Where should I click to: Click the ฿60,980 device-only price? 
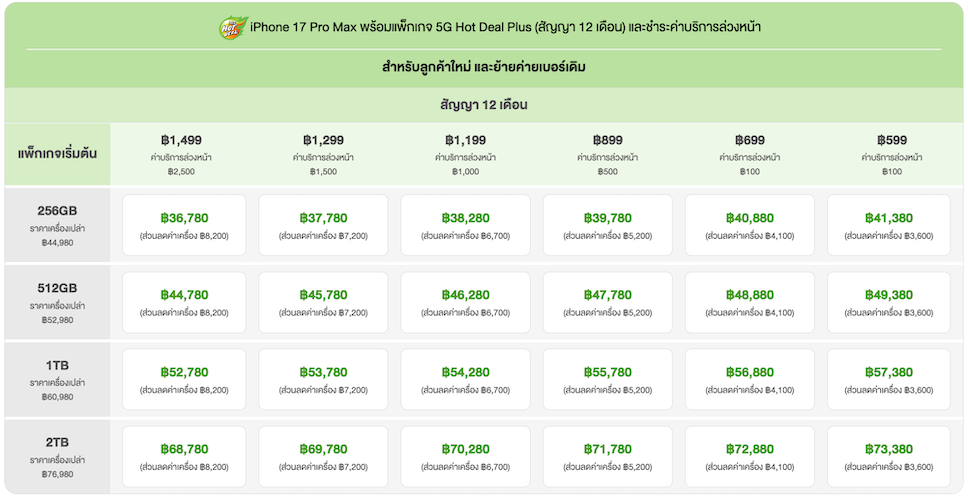[57, 397]
